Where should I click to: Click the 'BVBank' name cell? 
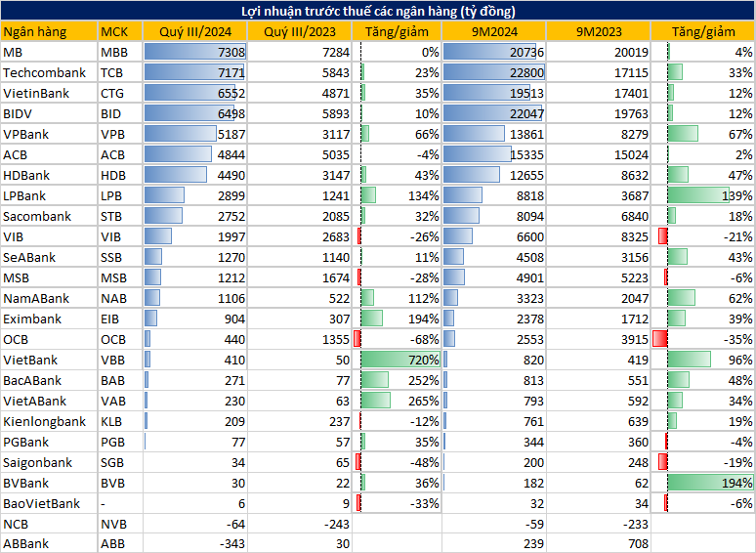click(49, 483)
